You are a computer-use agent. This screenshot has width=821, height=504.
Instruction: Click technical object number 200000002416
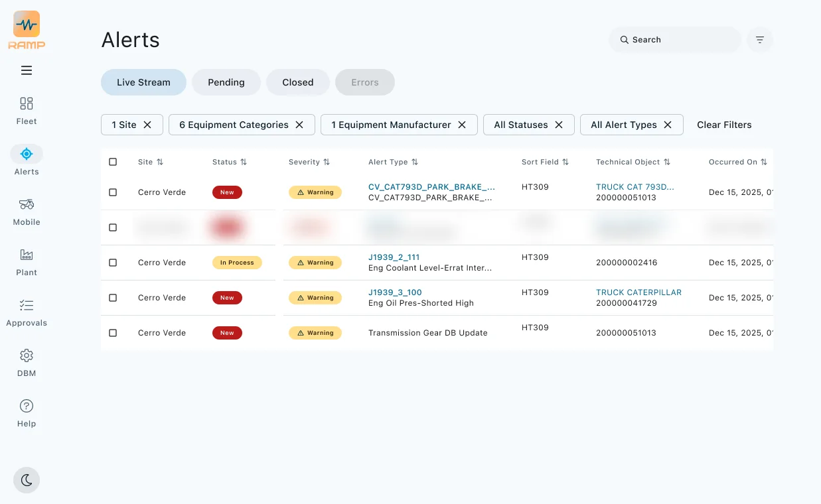coord(627,263)
